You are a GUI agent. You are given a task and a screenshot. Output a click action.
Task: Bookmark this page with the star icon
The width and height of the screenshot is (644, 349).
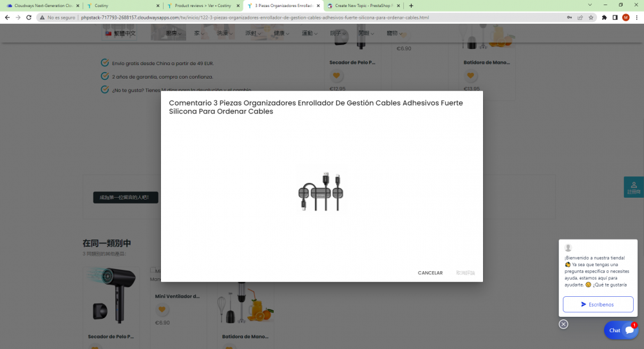click(x=591, y=17)
